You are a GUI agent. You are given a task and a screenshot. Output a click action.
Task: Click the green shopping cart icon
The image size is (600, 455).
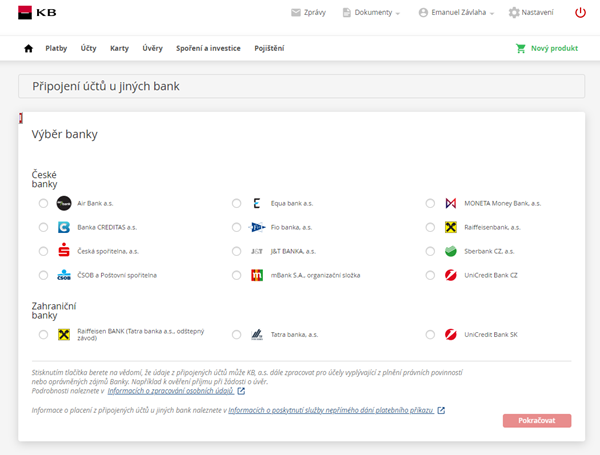pyautogui.click(x=520, y=48)
